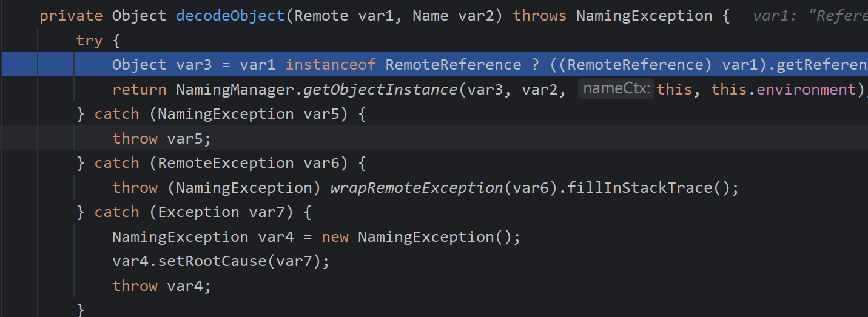The height and width of the screenshot is (317, 868).
Task: Click the instanceof keyword
Action: click(x=331, y=65)
